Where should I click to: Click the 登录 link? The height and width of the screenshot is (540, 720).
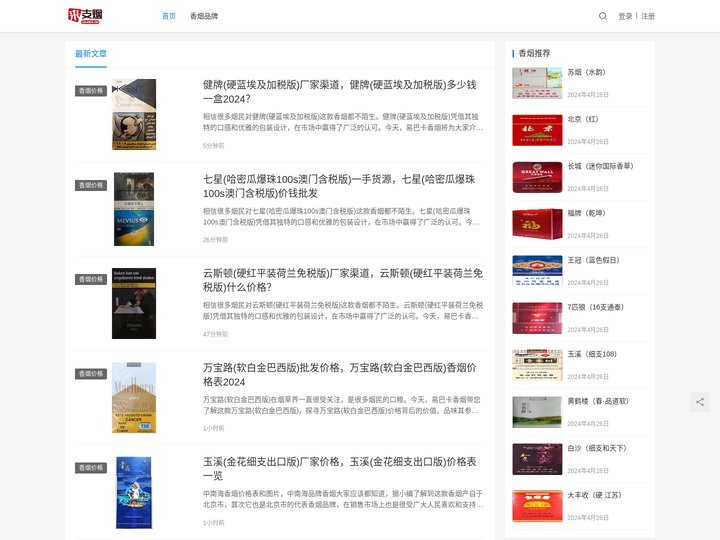point(625,16)
